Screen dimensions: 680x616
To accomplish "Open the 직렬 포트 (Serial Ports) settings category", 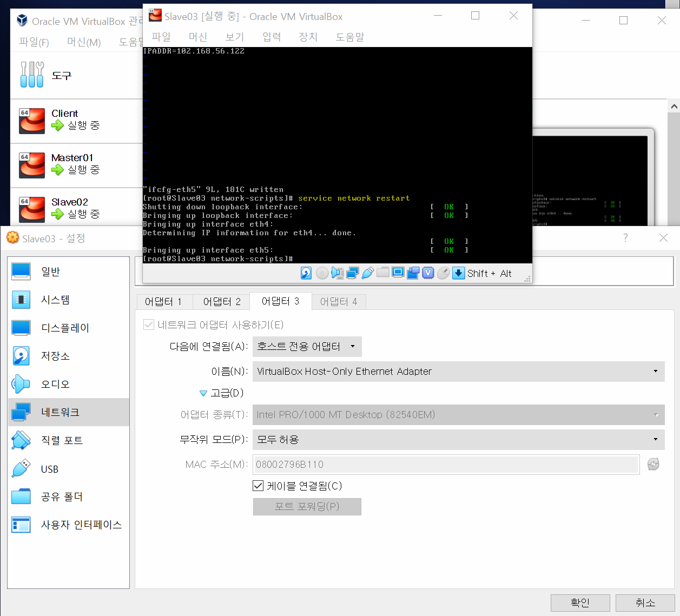I will coord(69,440).
